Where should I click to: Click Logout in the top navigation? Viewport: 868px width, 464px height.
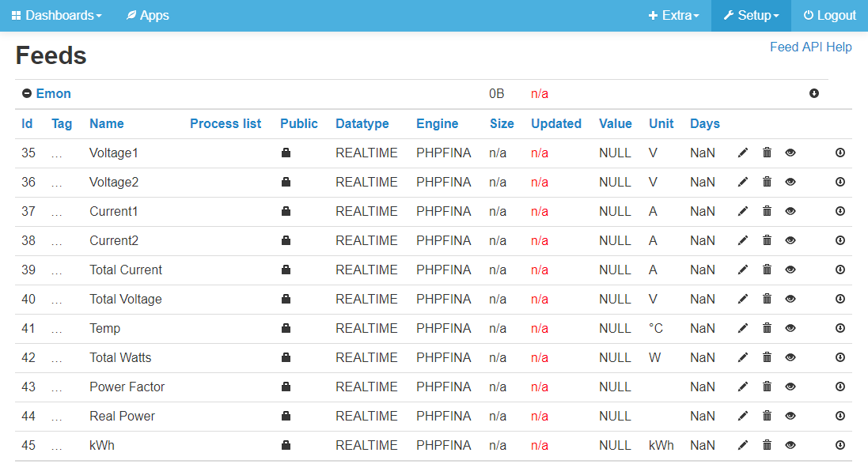[829, 15]
